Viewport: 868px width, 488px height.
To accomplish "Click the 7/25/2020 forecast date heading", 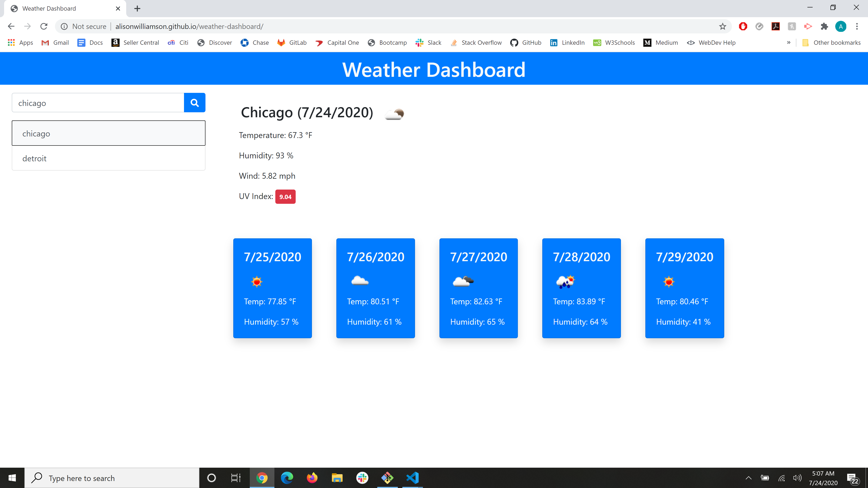I will coord(273,257).
